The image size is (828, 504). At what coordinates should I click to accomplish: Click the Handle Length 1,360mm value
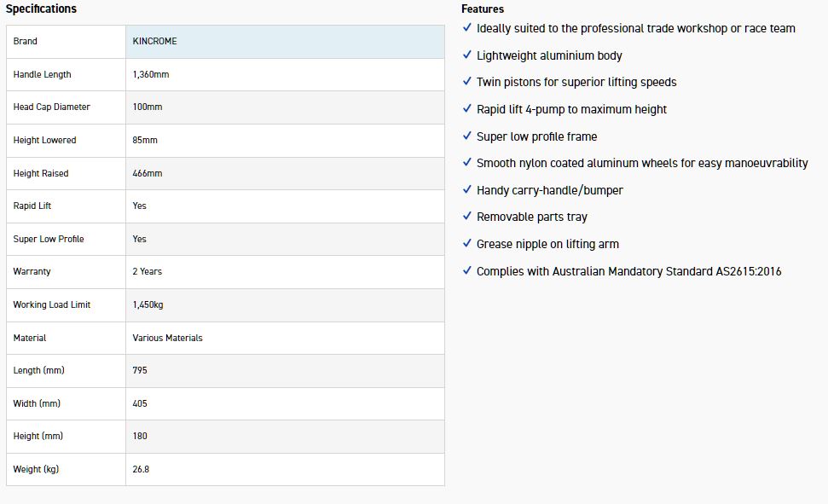pos(151,74)
